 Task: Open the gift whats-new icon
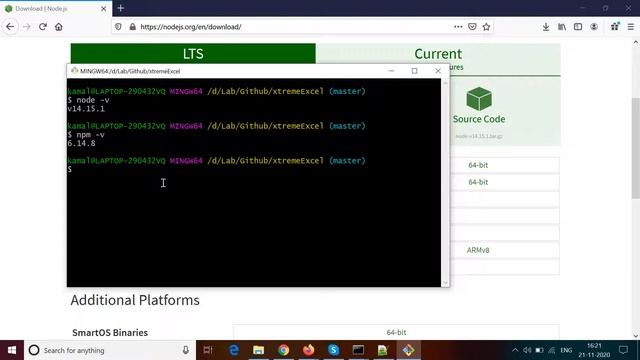pos(615,27)
